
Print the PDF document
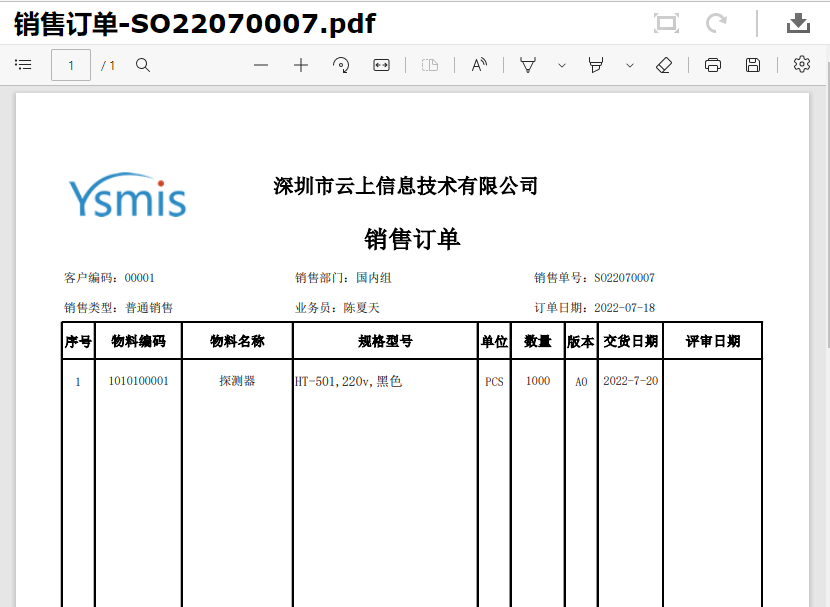click(713, 65)
